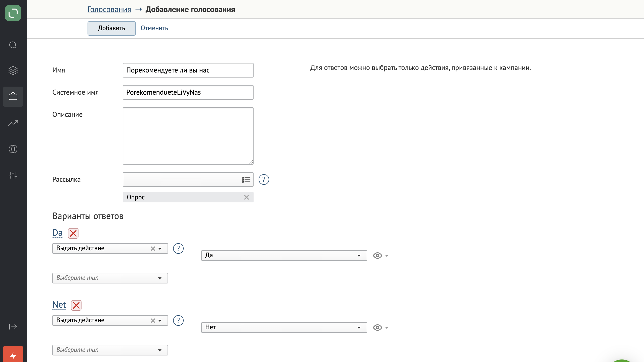Click the Добавить button
The image size is (644, 362).
point(111,28)
